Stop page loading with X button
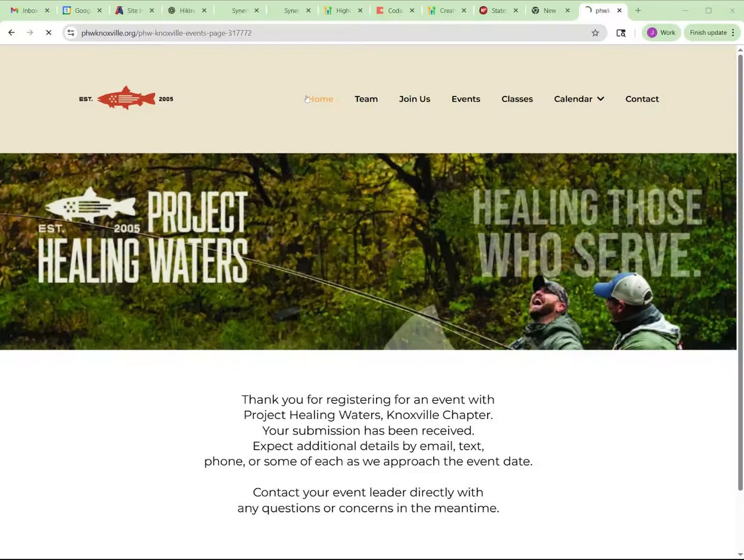The image size is (744, 560). (x=49, y=33)
